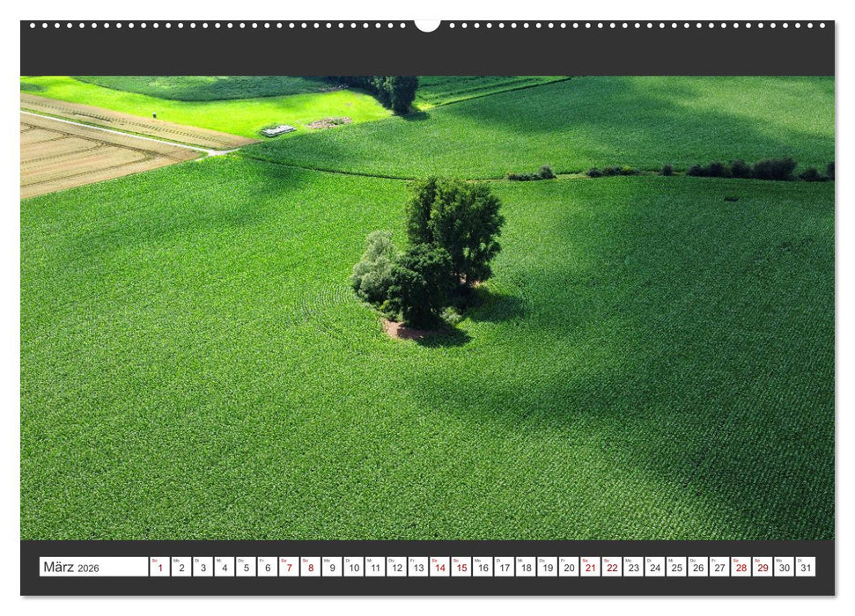
Task: Pick red-marked day 21
Action: 590,568
